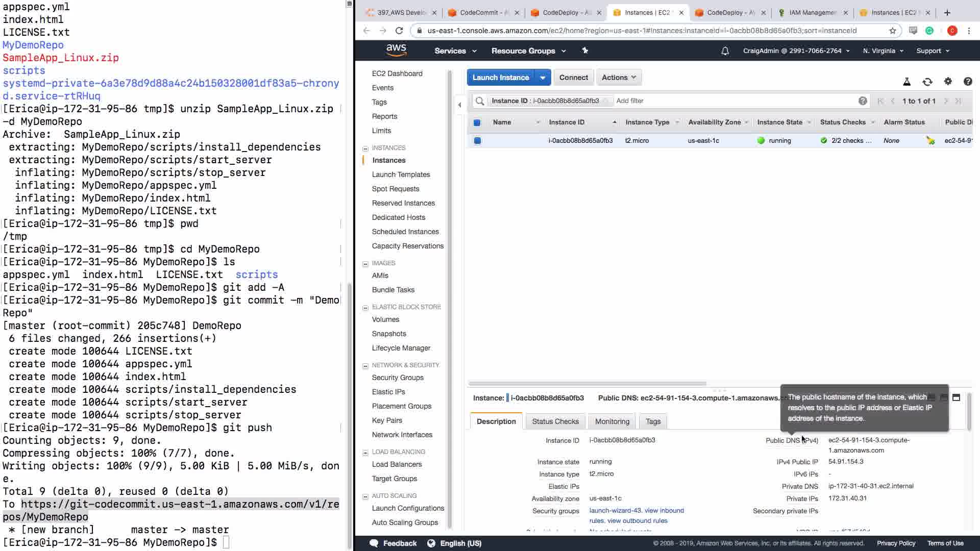Open the Services menu

(455, 51)
